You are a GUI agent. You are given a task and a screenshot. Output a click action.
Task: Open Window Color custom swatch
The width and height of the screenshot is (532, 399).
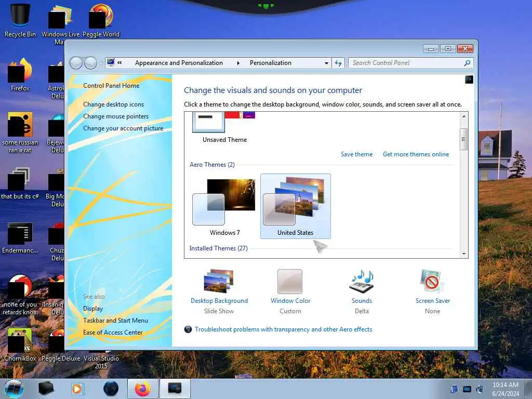click(x=290, y=281)
